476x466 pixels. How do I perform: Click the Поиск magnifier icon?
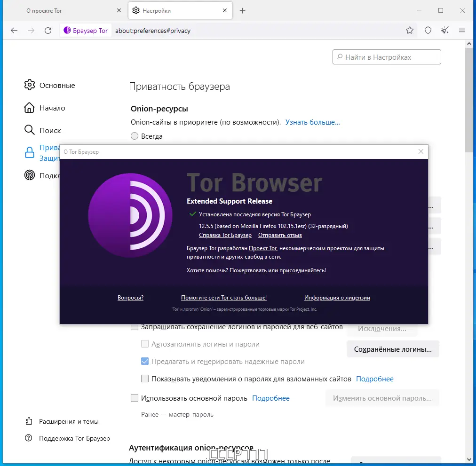30,130
